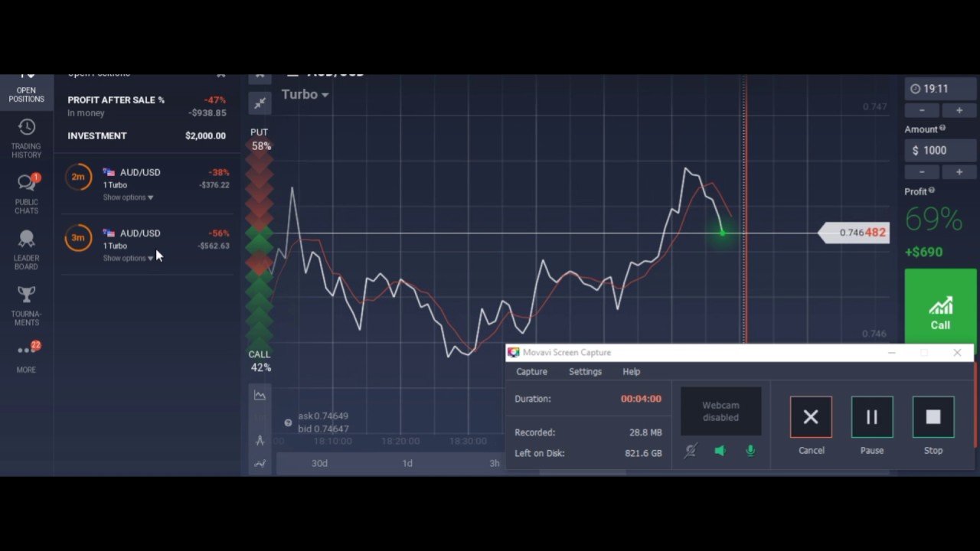Click the Webcam disabled preview
The width and height of the screenshot is (980, 551).
[720, 412]
